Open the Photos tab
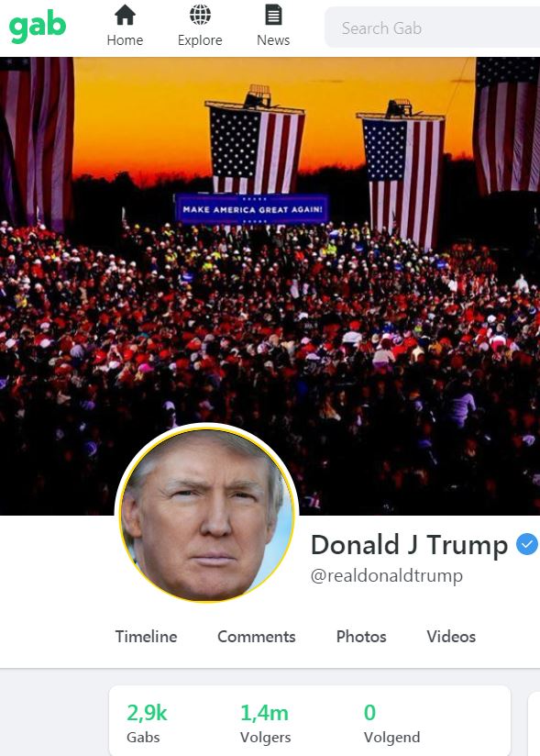 pos(361,637)
